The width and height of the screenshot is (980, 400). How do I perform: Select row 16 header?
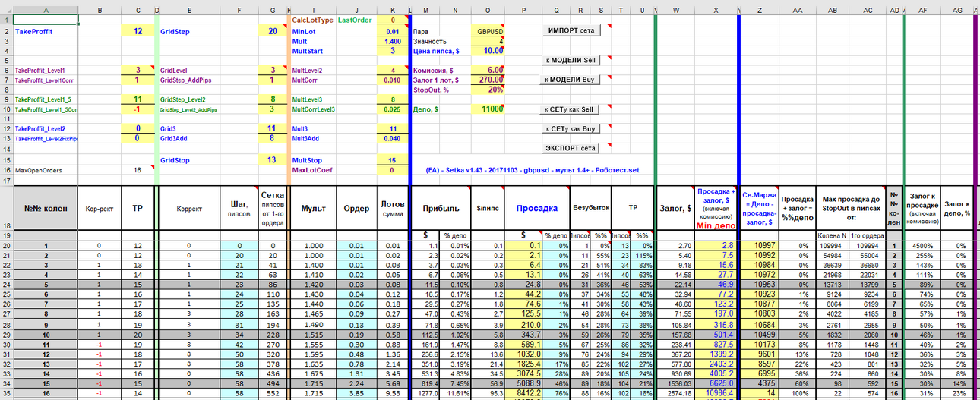click(x=6, y=171)
